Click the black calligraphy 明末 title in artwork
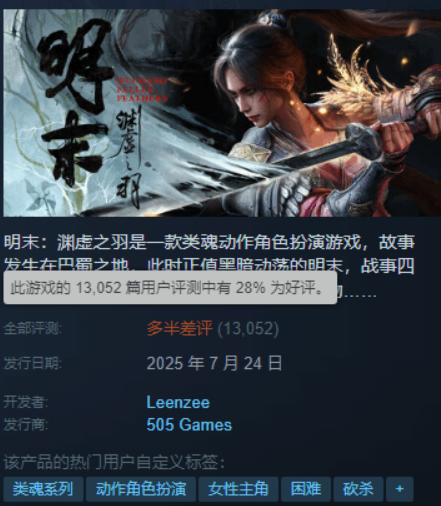The width and height of the screenshot is (441, 506). click(x=73, y=103)
